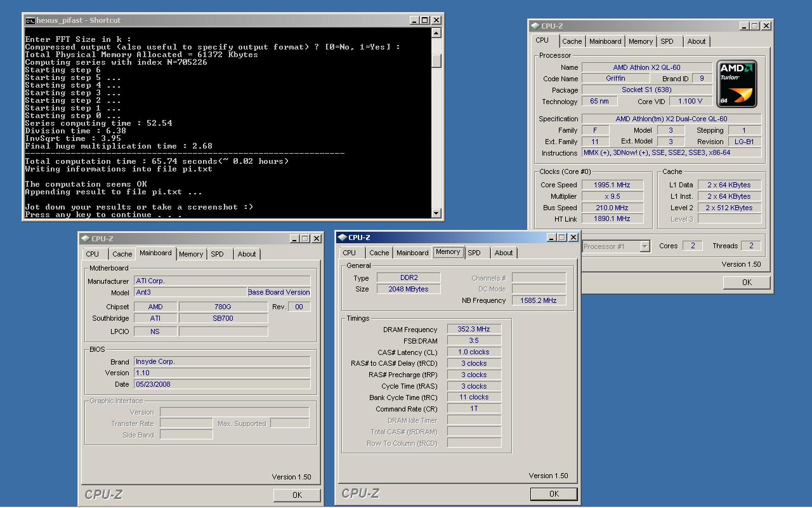
Task: Click the console vertical scrollbar thumb
Action: click(436, 60)
